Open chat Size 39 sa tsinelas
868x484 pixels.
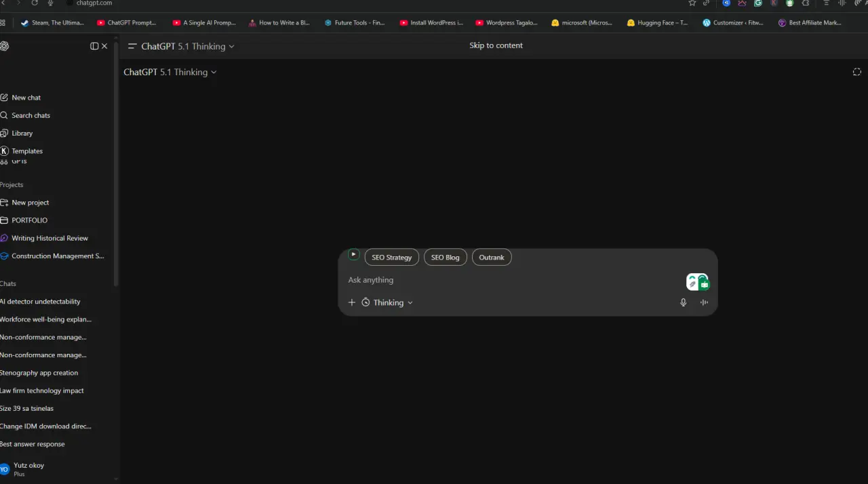click(x=26, y=409)
